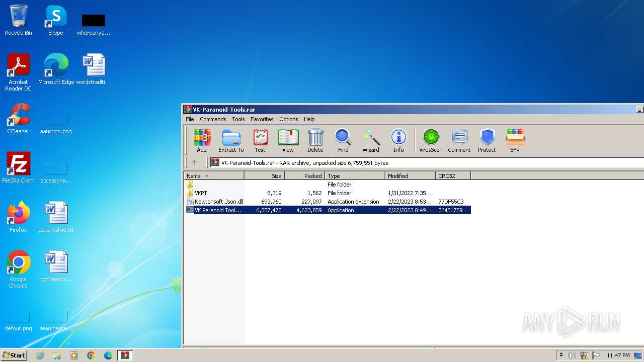Select the parent '..' folder row
This screenshot has width=644, height=362.
[x=328, y=185]
